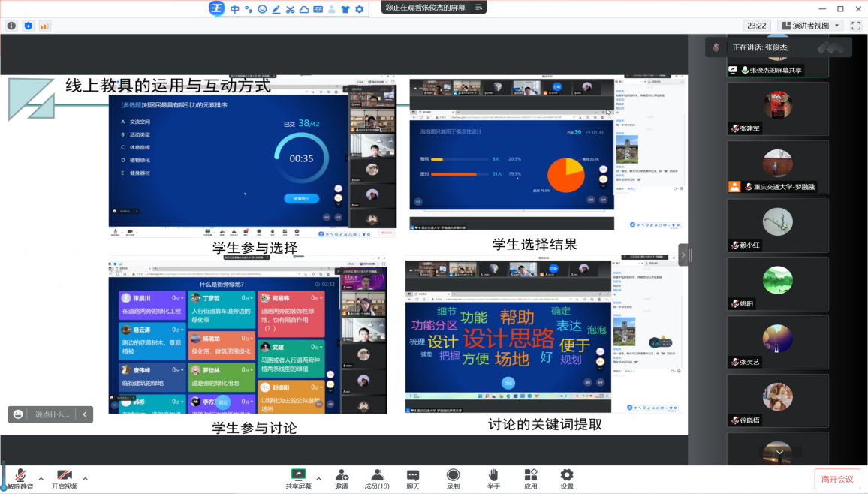Collapse the quick chat bar with its left chevron
Viewport: 868px width, 494px height.
click(84, 414)
